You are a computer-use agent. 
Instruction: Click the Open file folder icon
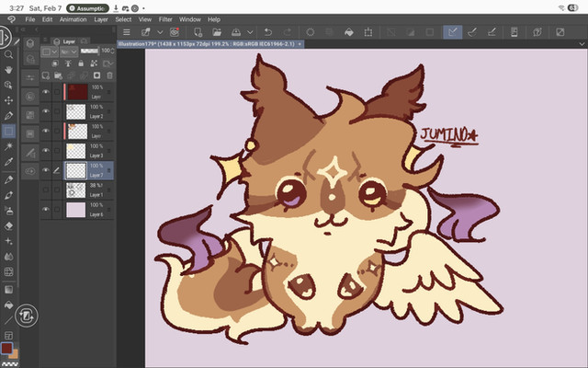pyautogui.click(x=217, y=32)
